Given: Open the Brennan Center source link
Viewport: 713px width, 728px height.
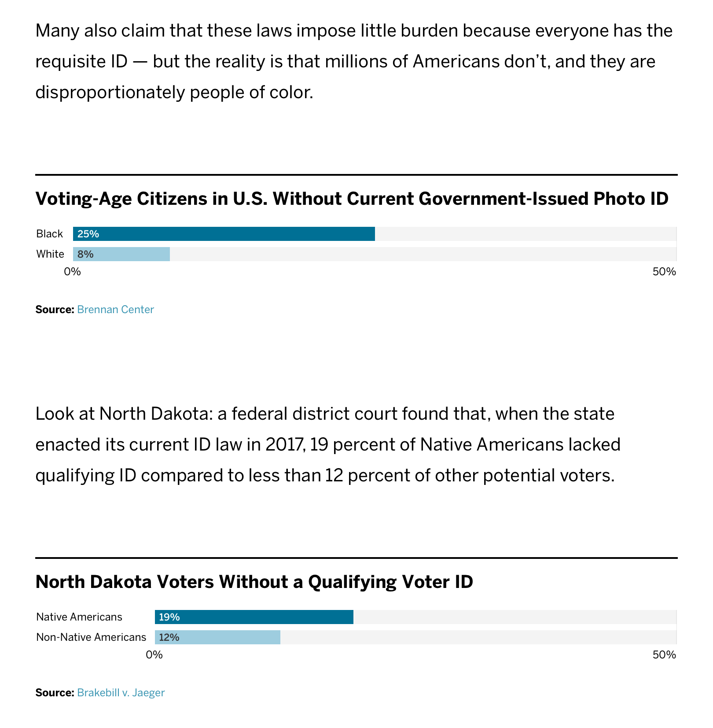Looking at the screenshot, I should tap(115, 310).
